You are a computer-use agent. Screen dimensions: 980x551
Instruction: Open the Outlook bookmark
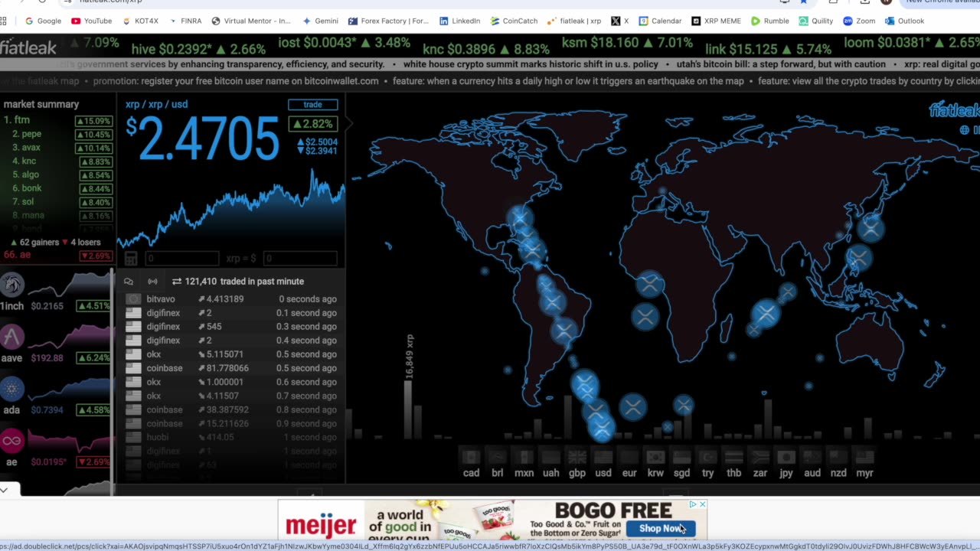[904, 21]
